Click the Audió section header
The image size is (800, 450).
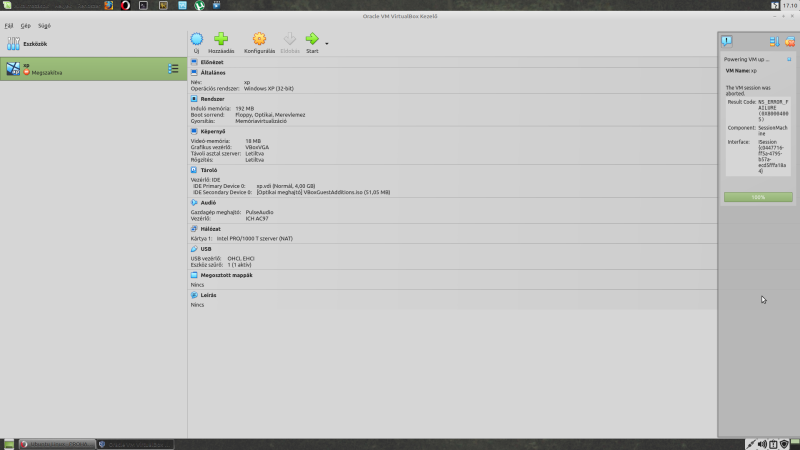[208, 203]
